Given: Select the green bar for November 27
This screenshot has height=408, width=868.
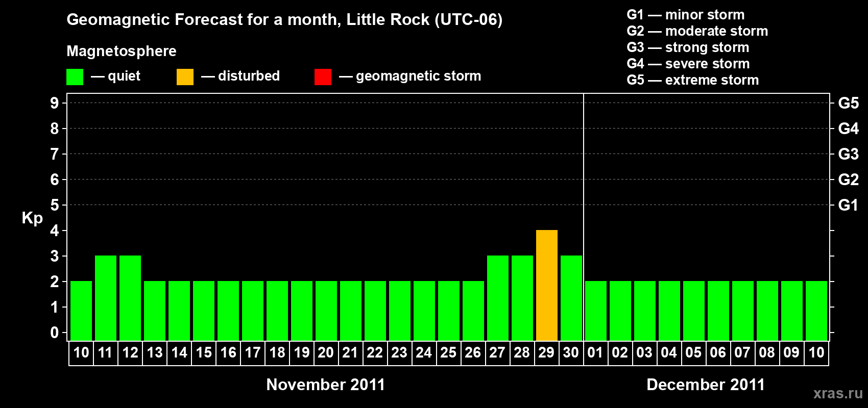Looking at the screenshot, I should [498, 298].
